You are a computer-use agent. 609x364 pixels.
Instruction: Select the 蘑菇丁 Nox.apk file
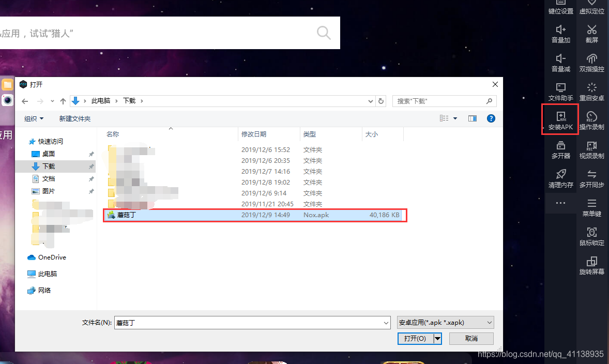point(253,215)
